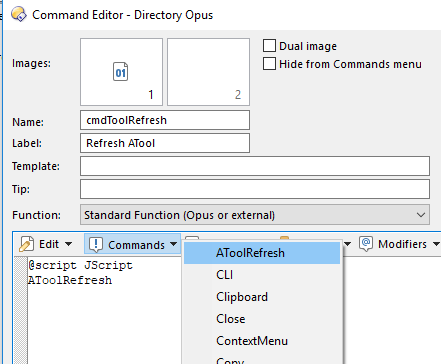Click the Directory Opus title bar icon

tap(19, 15)
